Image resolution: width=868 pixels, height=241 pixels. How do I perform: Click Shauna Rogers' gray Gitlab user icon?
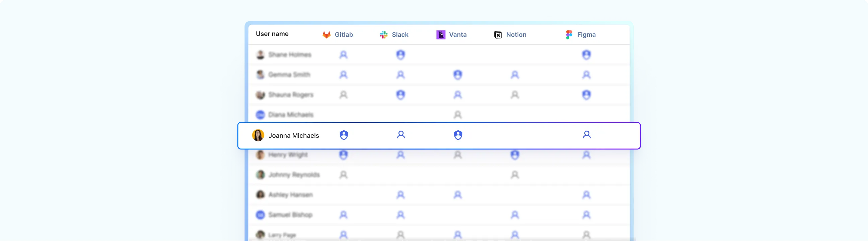343,95
